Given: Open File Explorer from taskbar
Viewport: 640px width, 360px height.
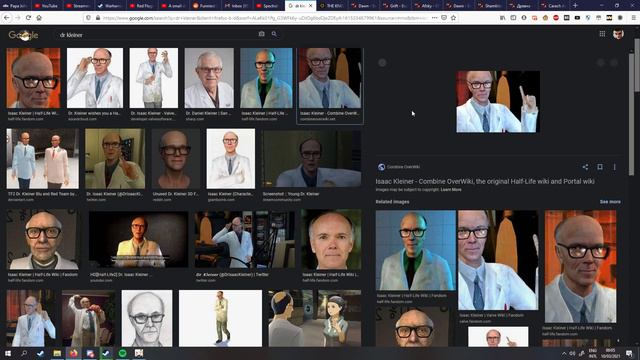Looking at the screenshot, I should click(57, 353).
